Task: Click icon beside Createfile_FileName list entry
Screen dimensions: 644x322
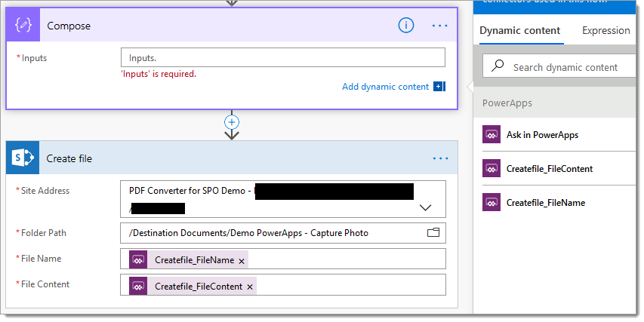Action: pos(491,202)
